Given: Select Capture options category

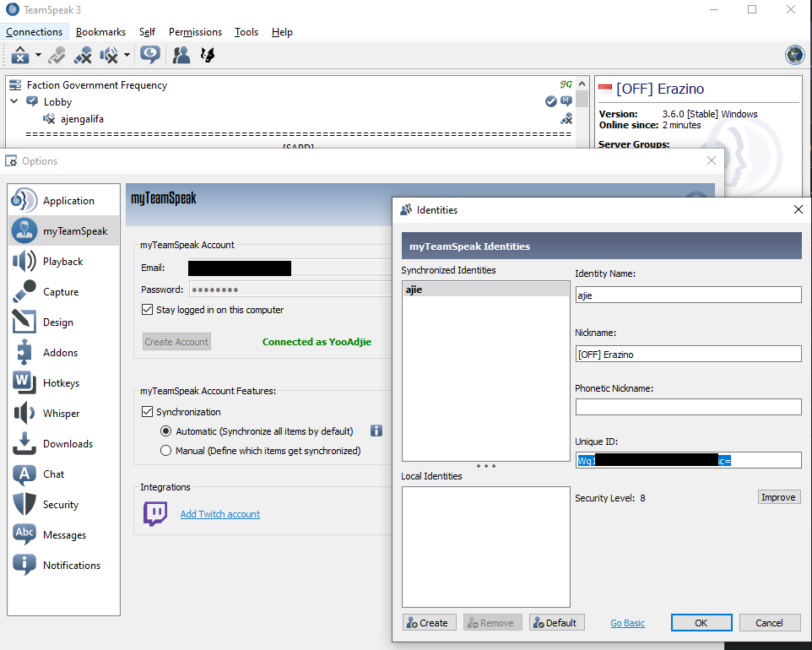Looking at the screenshot, I should (63, 291).
